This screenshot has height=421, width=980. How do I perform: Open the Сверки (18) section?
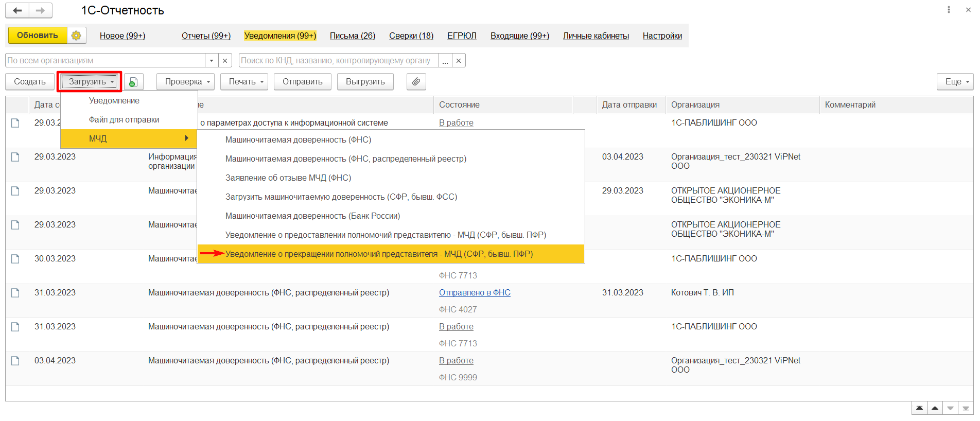[411, 36]
